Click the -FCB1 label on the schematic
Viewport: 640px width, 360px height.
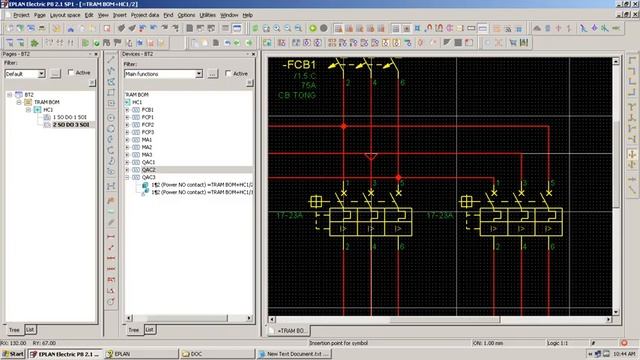(x=299, y=64)
